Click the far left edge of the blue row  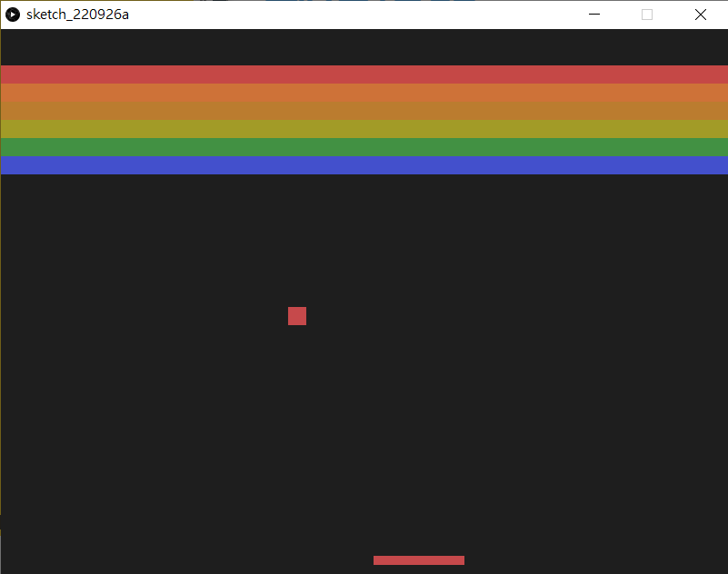coord(5,165)
